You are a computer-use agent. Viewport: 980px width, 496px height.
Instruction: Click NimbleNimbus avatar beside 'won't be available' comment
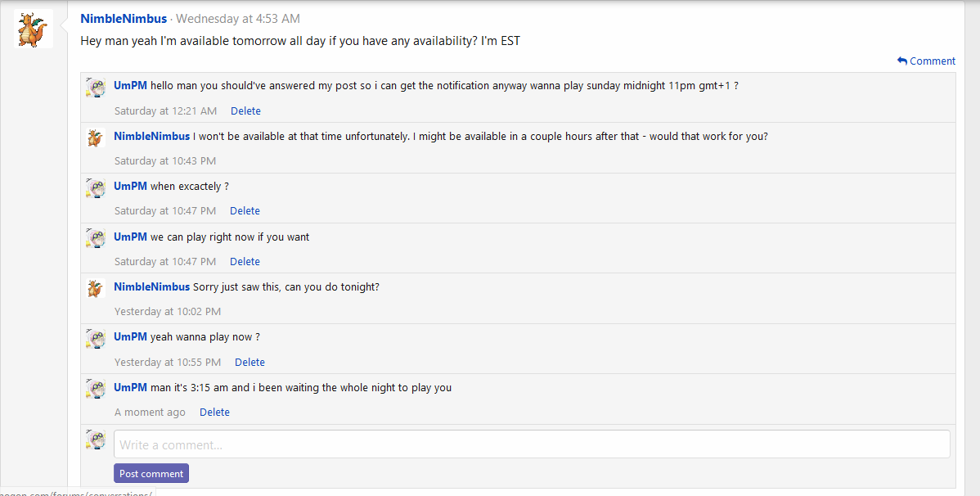click(97, 138)
